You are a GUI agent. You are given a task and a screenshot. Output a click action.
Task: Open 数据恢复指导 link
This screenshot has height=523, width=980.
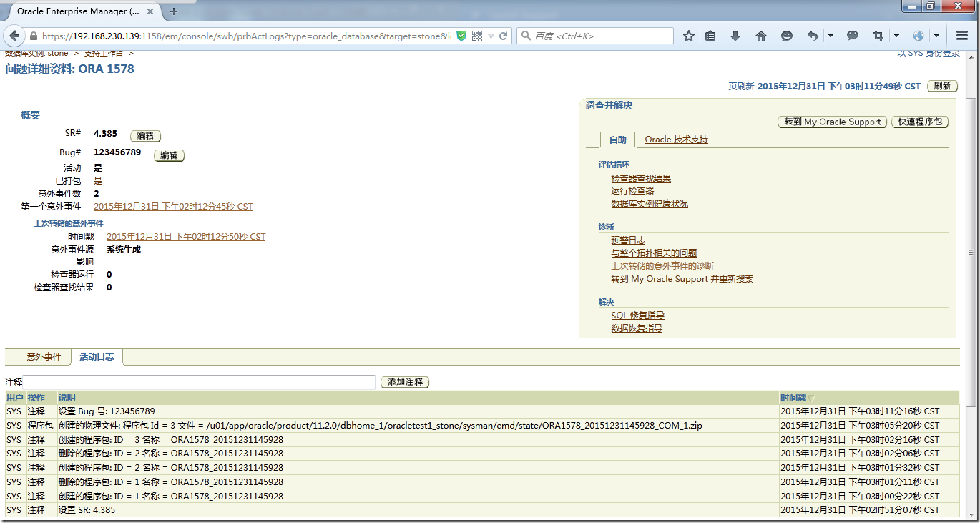[x=637, y=328]
